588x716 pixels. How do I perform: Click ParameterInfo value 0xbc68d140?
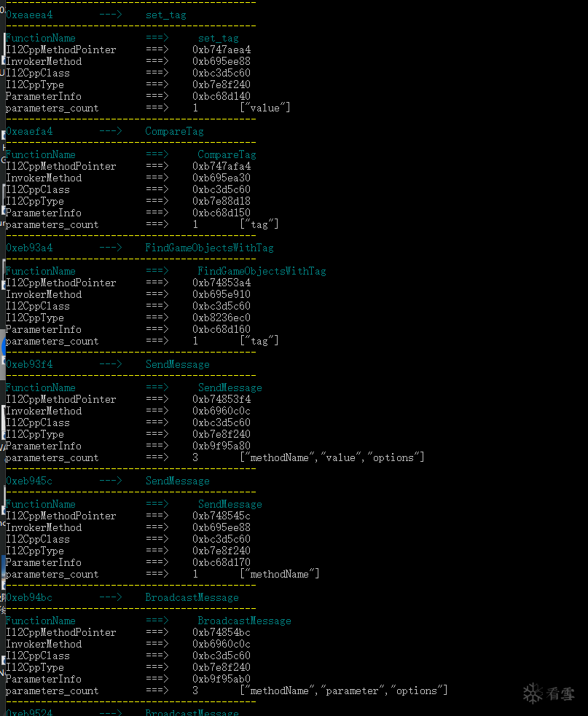coord(222,96)
